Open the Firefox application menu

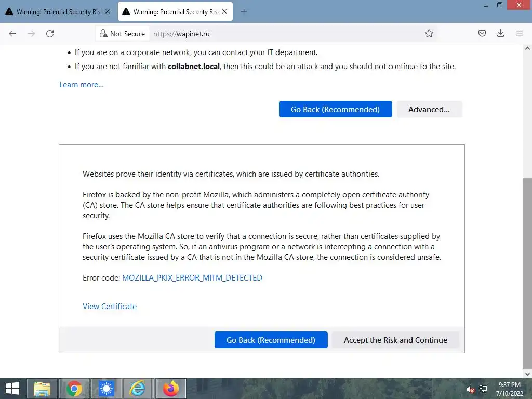click(519, 33)
